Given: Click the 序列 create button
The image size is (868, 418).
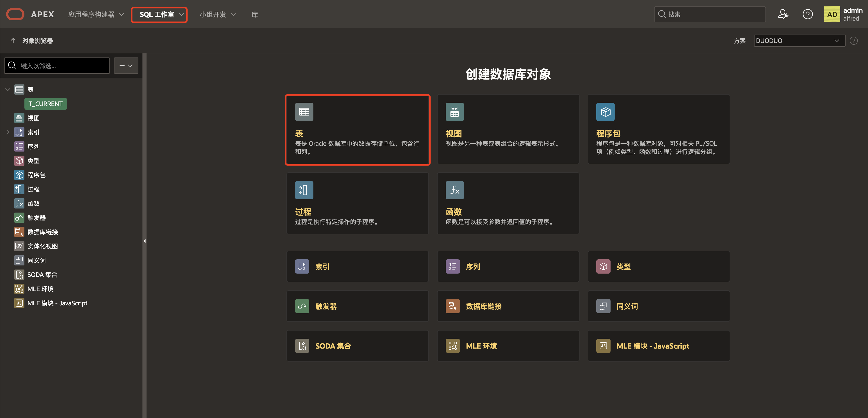Looking at the screenshot, I should click(508, 266).
